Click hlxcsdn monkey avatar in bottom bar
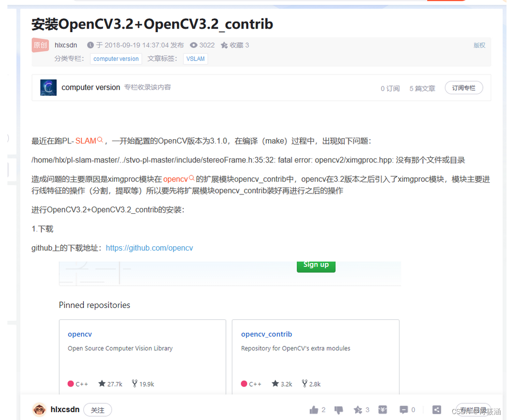The height and width of the screenshot is (420, 508). point(39,410)
